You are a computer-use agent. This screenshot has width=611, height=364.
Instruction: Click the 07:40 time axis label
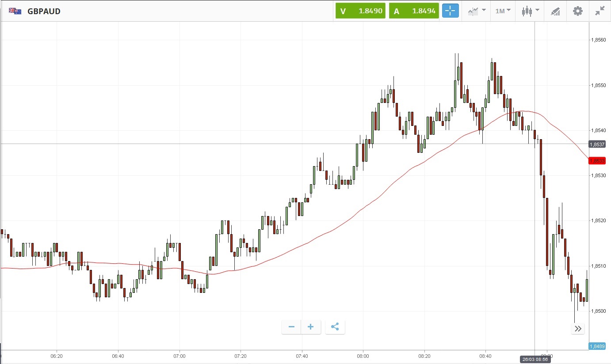coord(302,356)
